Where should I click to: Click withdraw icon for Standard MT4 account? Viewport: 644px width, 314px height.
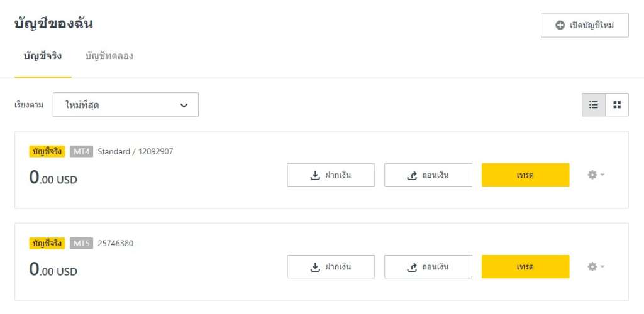(x=412, y=175)
